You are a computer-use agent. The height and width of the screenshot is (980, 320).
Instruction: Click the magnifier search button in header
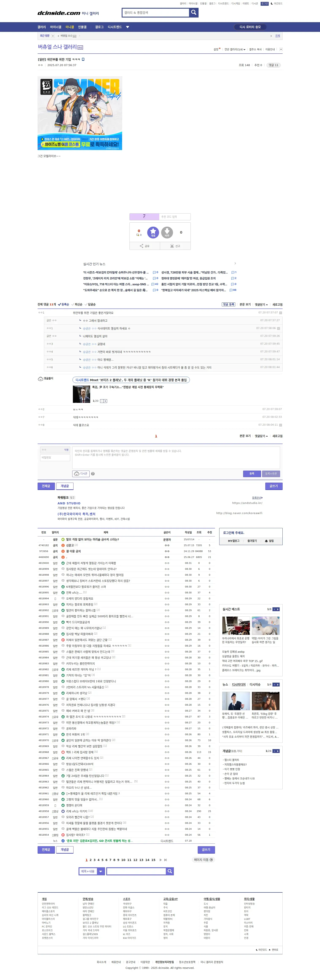pos(193,12)
